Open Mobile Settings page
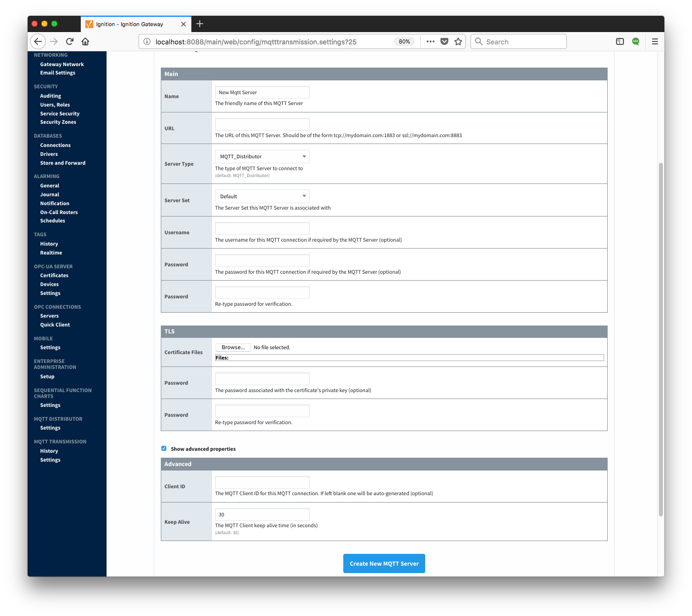Screen dimensions: 692x616 tap(50, 347)
